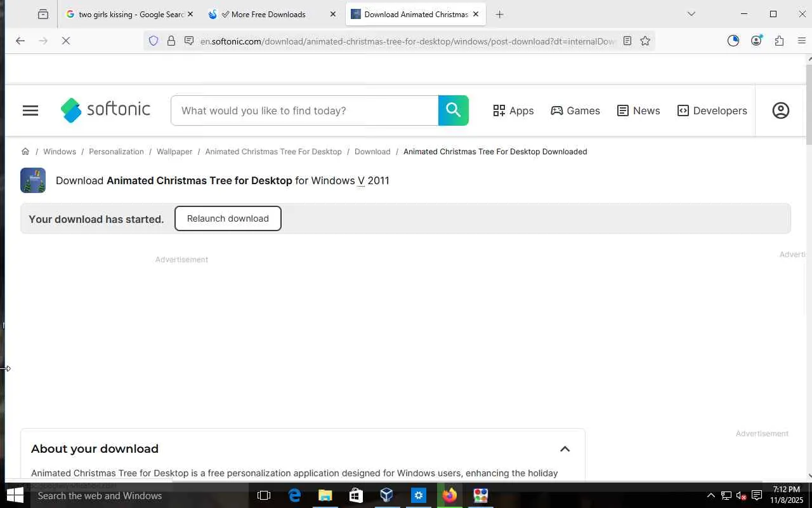812x508 pixels.
Task: Click the browser address bar URL
Action: 409,41
